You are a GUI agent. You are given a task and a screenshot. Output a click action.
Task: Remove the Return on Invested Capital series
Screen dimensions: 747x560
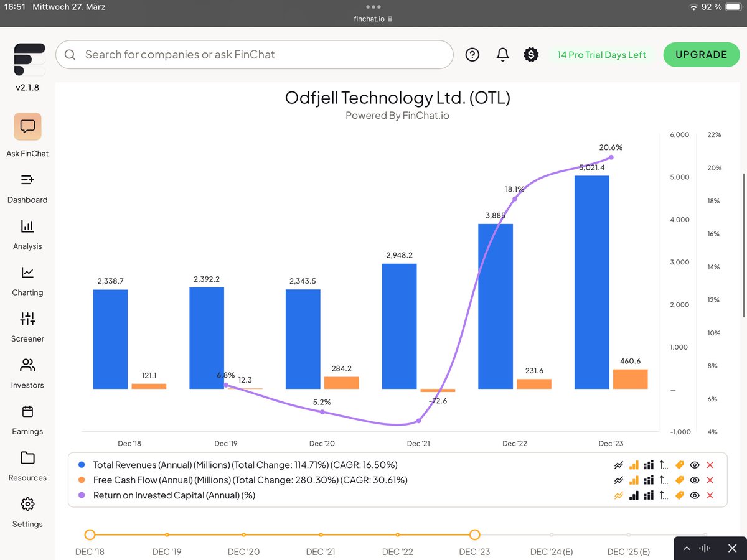point(710,496)
